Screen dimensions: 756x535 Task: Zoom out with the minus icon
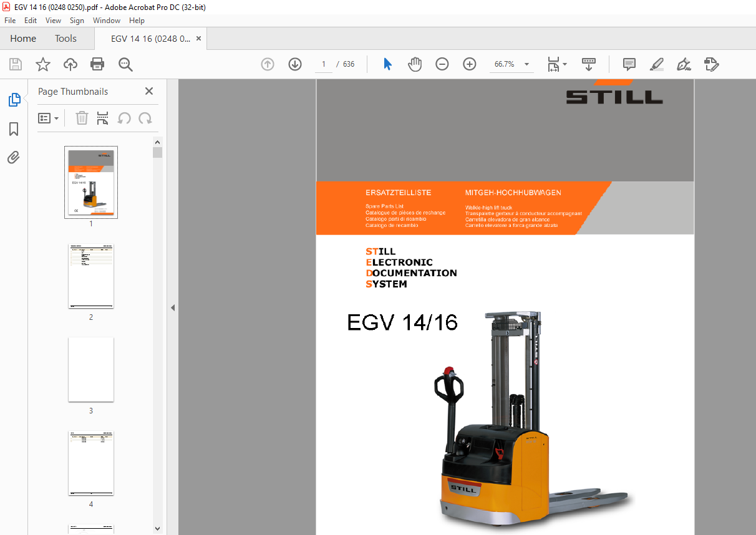pyautogui.click(x=442, y=64)
